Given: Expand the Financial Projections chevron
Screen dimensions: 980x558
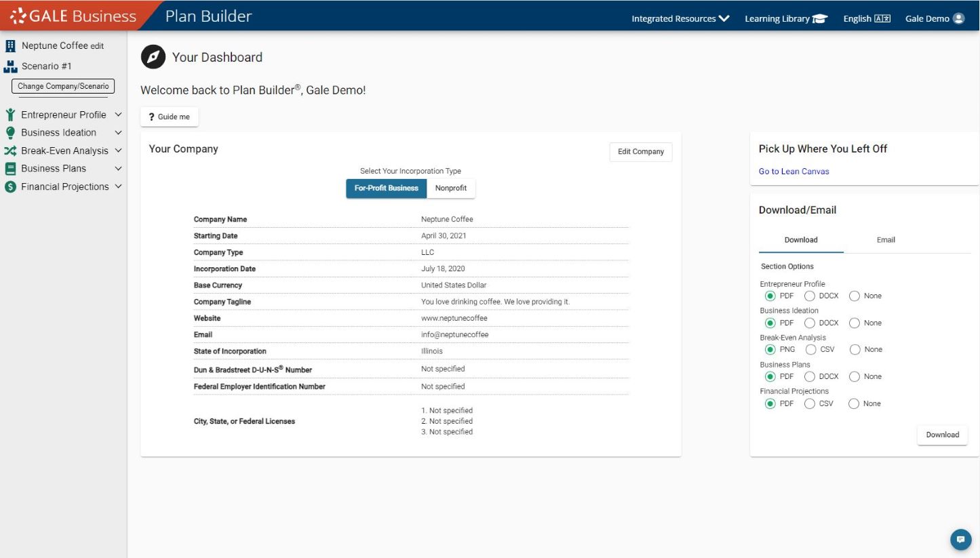Looking at the screenshot, I should 119,186.
